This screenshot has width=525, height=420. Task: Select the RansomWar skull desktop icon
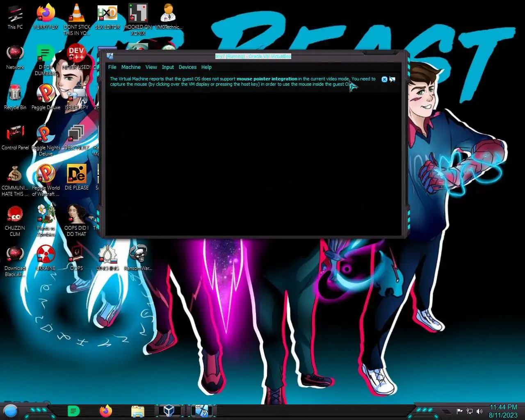click(138, 258)
